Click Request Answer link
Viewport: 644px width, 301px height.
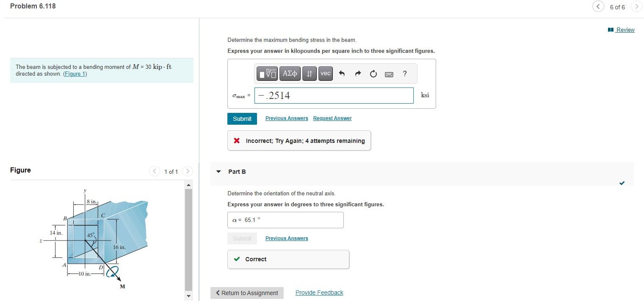(332, 118)
